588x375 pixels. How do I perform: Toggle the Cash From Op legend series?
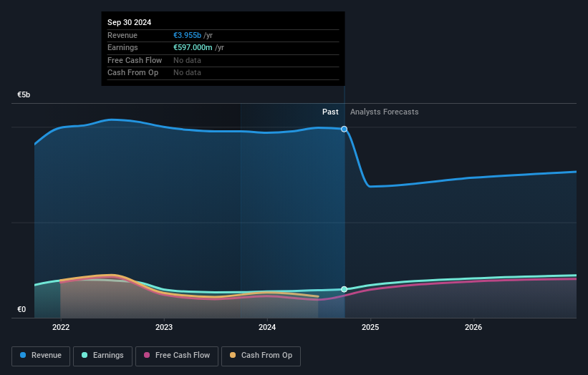261,356
